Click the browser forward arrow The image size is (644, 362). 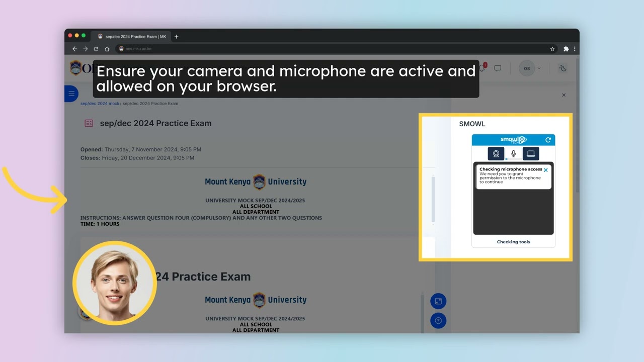pyautogui.click(x=85, y=49)
